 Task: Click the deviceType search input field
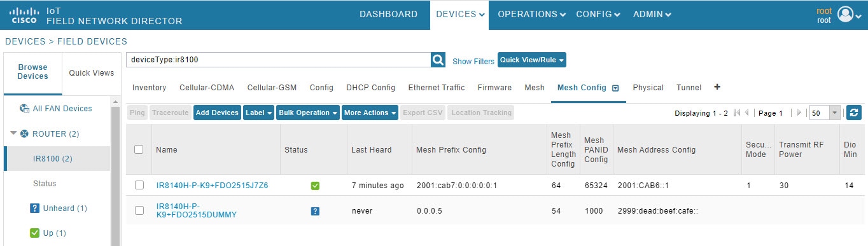[x=279, y=60]
